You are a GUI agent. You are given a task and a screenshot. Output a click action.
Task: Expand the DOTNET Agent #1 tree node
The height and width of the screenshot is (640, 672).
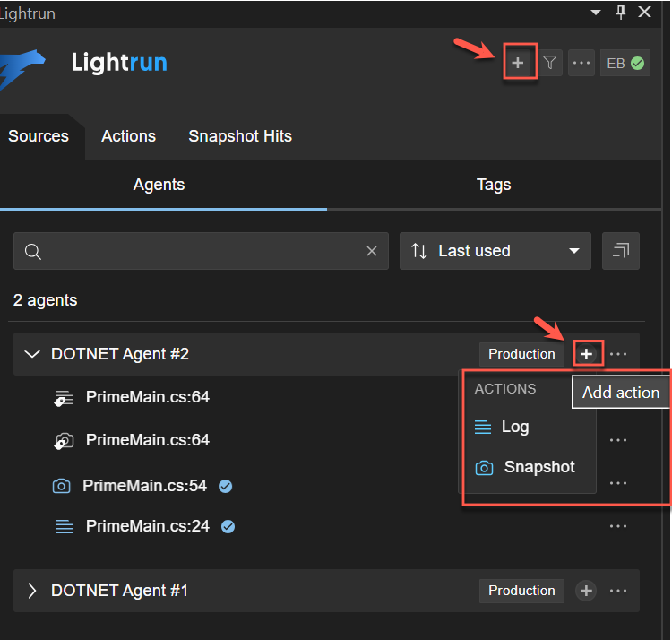pyautogui.click(x=32, y=591)
